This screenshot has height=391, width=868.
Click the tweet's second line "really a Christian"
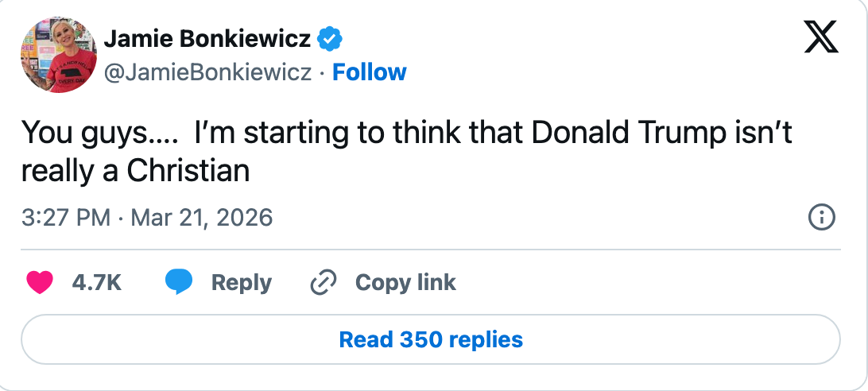pos(135,170)
